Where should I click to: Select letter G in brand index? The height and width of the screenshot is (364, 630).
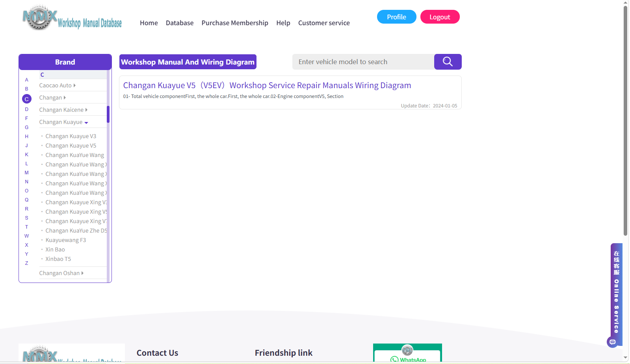click(27, 127)
